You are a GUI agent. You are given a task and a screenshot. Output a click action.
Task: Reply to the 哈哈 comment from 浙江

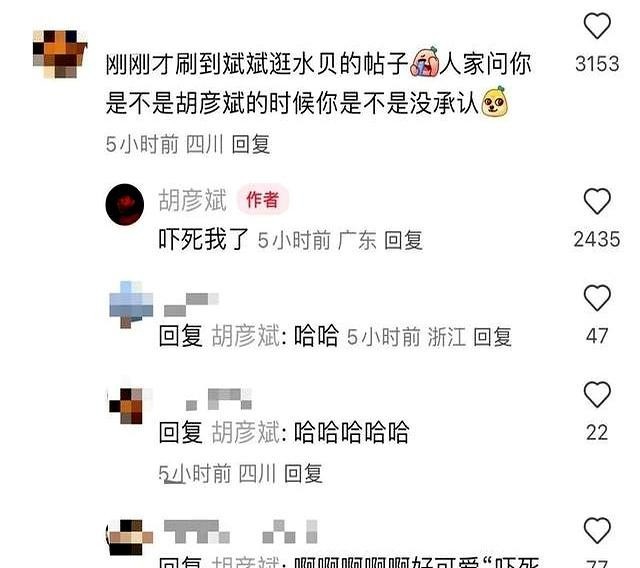[492, 337]
